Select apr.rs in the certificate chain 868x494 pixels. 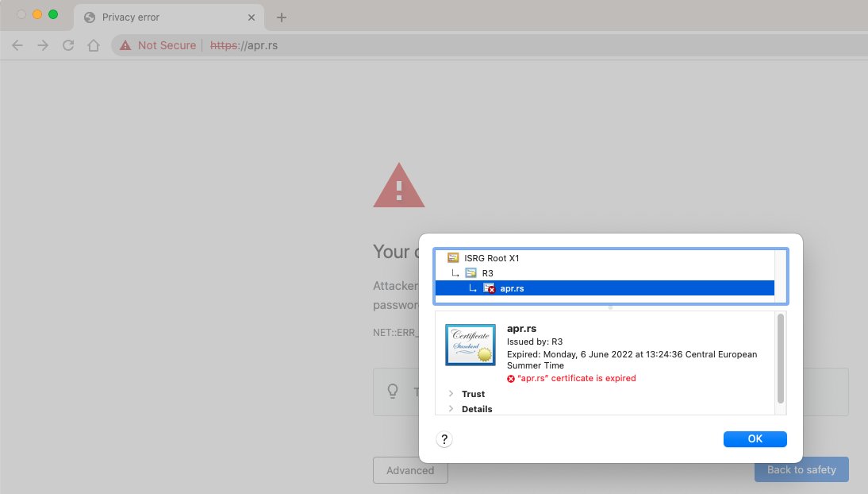[605, 288]
